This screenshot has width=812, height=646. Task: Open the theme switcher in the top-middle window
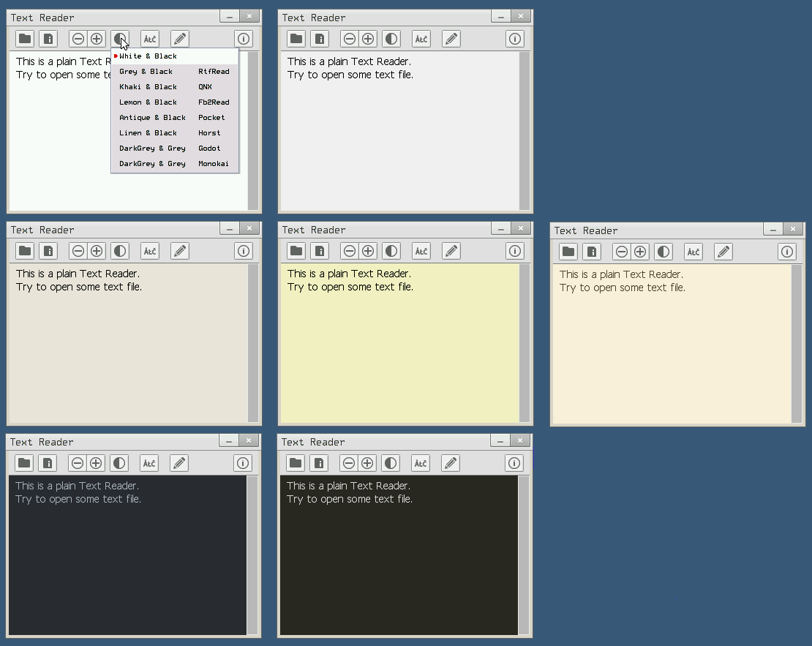pyautogui.click(x=391, y=38)
